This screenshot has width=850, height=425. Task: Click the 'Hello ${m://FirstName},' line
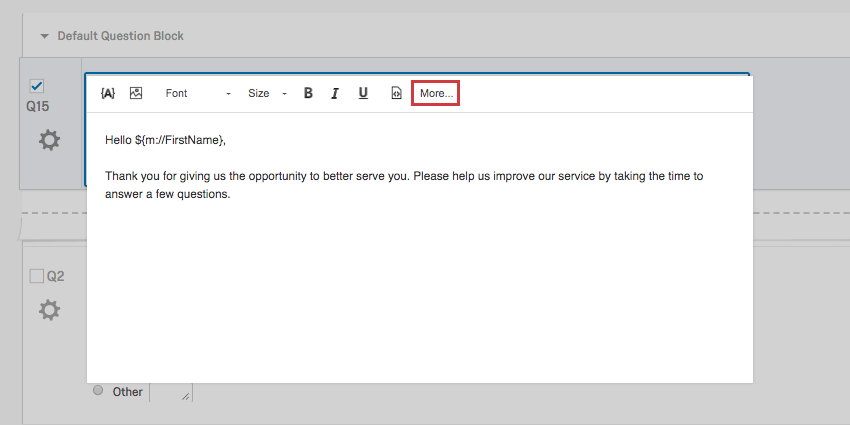[x=165, y=140]
